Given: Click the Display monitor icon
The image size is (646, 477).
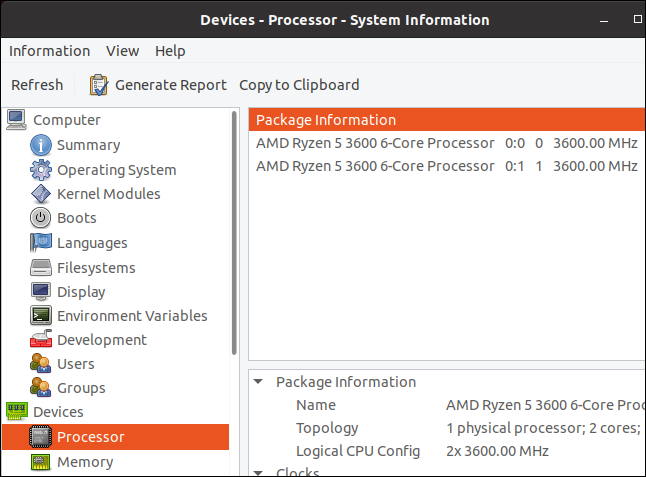Looking at the screenshot, I should [41, 292].
